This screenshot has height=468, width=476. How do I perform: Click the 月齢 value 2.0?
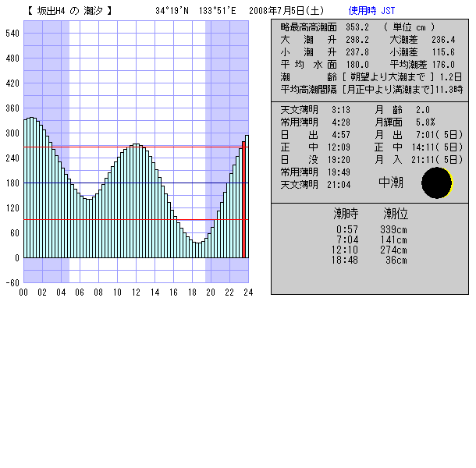point(423,109)
